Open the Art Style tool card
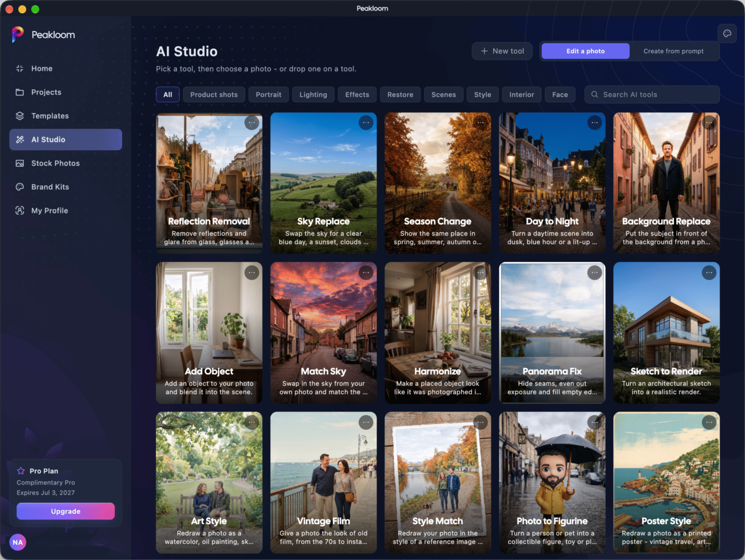Image resolution: width=745 pixels, height=560 pixels. click(x=209, y=482)
